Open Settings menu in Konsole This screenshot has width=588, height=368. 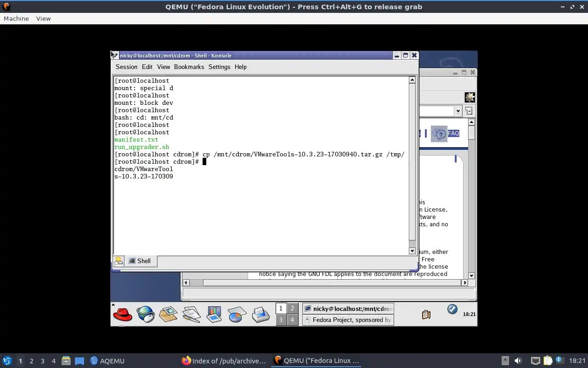219,67
